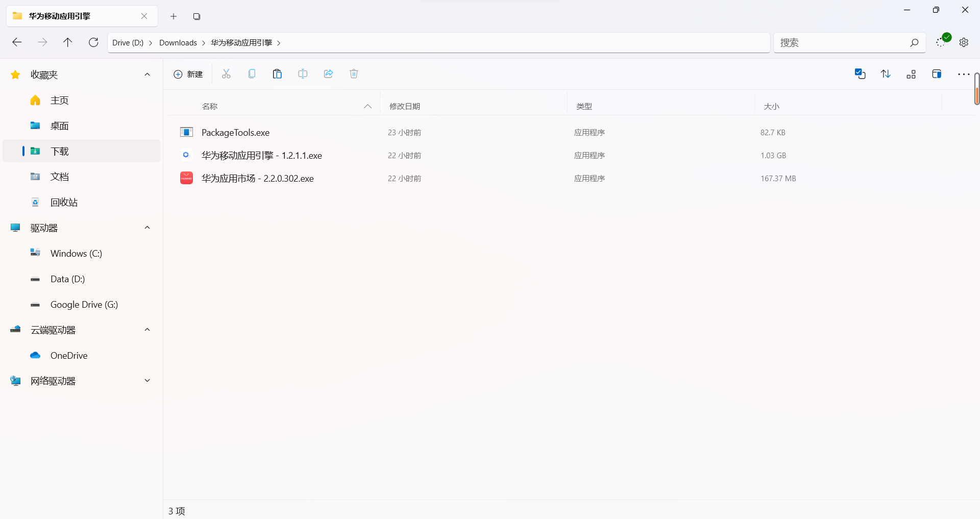Select the 驱动器 drives header
The image size is (980, 519).
(44, 228)
